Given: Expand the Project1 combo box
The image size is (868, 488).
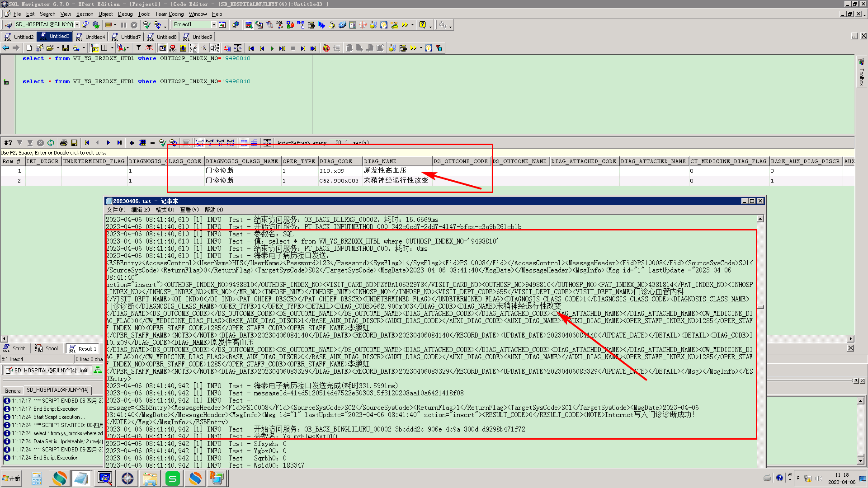Looking at the screenshot, I should [213, 25].
